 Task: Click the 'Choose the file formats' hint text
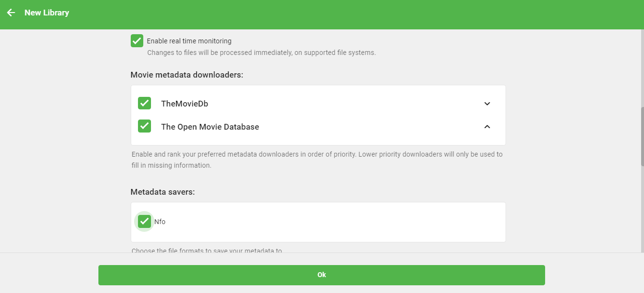[206, 250]
